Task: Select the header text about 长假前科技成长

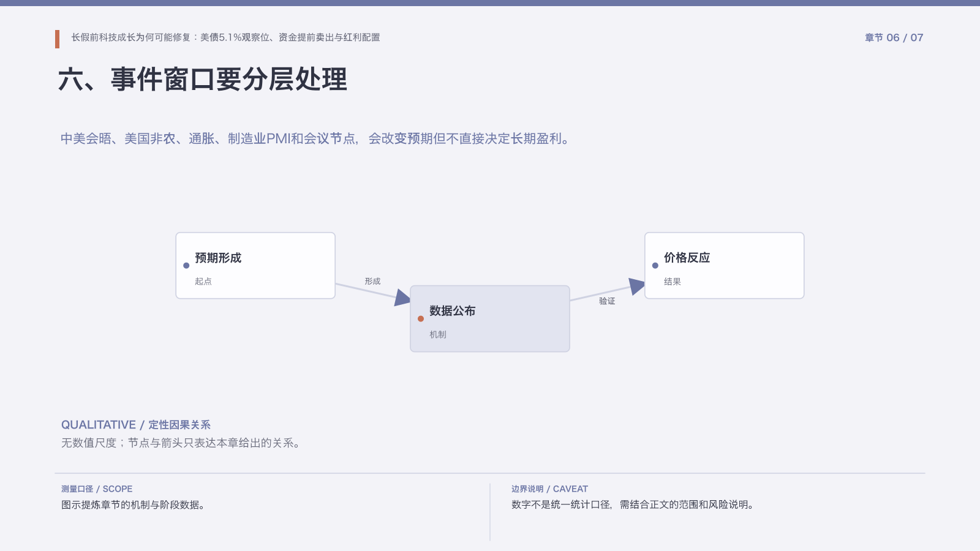Action: coord(225,37)
